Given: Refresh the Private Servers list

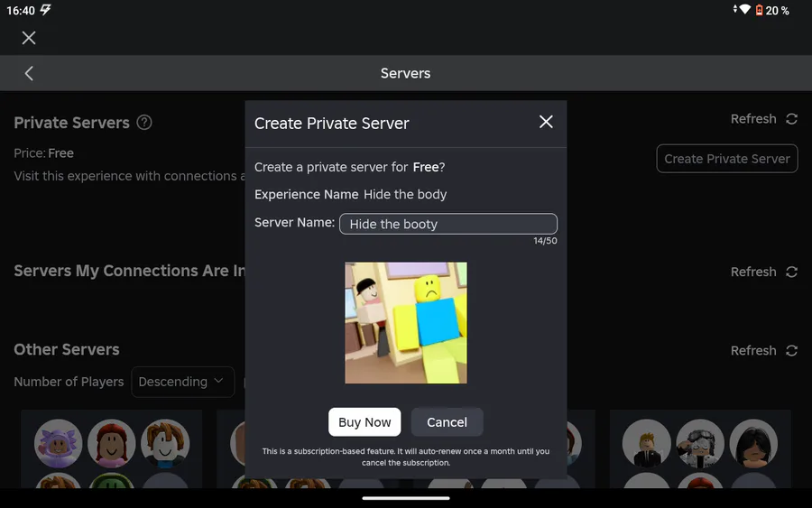Looking at the screenshot, I should tap(753, 119).
